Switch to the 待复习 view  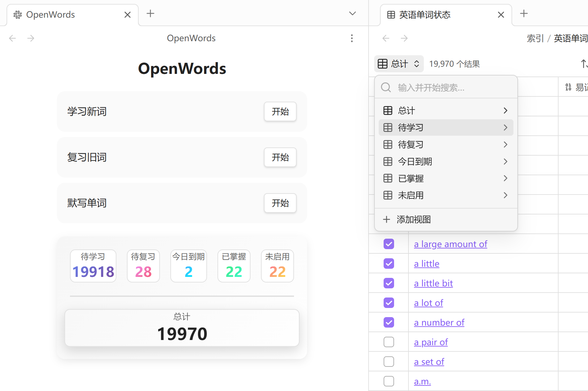[x=446, y=144]
